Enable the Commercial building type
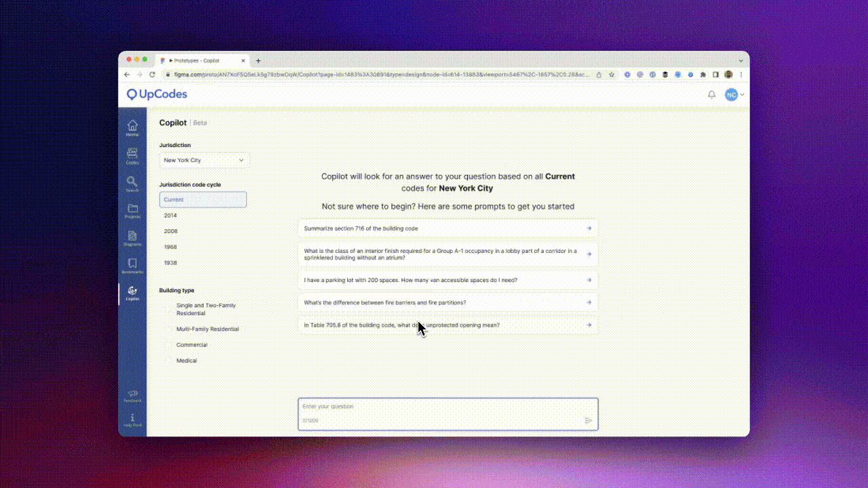Viewport: 868px width, 488px height. (170, 345)
